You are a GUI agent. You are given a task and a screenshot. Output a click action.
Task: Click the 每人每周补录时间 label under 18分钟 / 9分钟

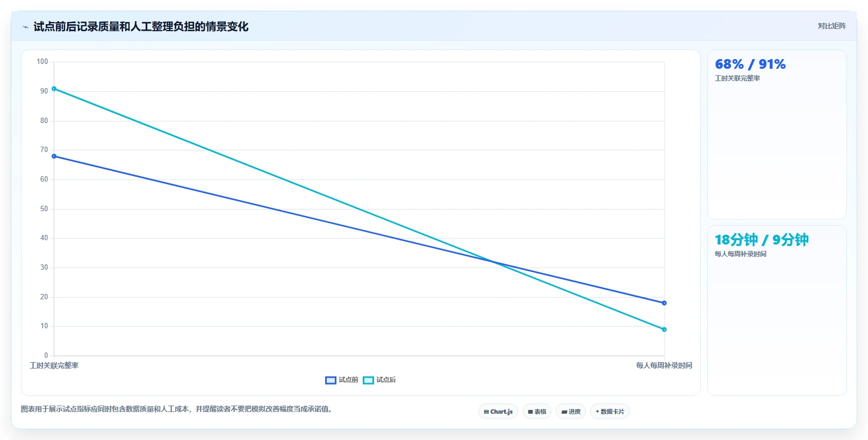741,254
